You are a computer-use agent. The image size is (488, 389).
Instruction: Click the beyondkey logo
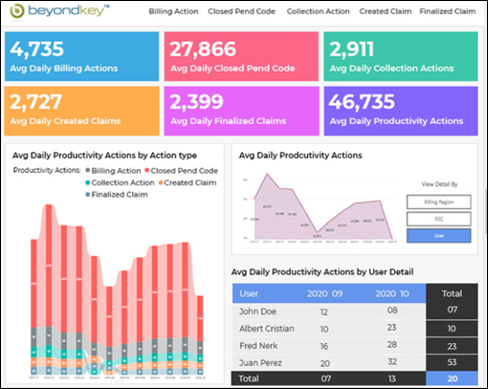click(59, 11)
